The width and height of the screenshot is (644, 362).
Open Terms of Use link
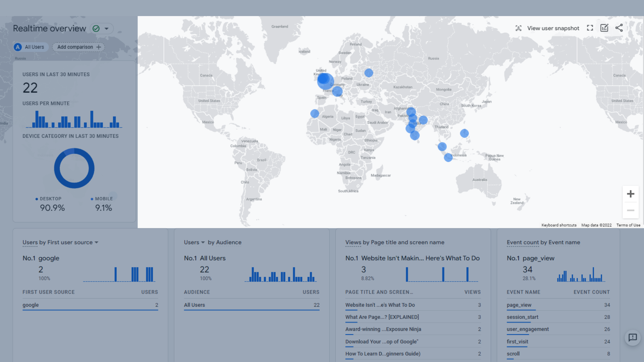[628, 225]
